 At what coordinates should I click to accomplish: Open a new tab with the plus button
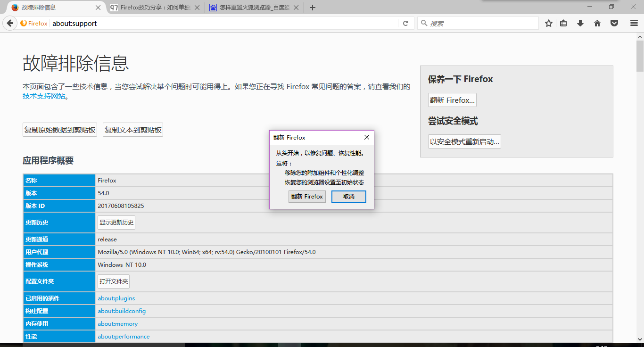point(313,7)
